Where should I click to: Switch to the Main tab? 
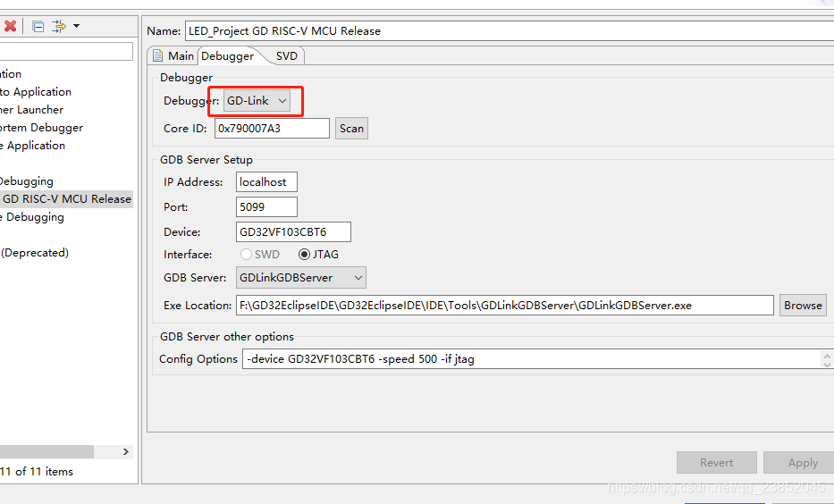[173, 55]
